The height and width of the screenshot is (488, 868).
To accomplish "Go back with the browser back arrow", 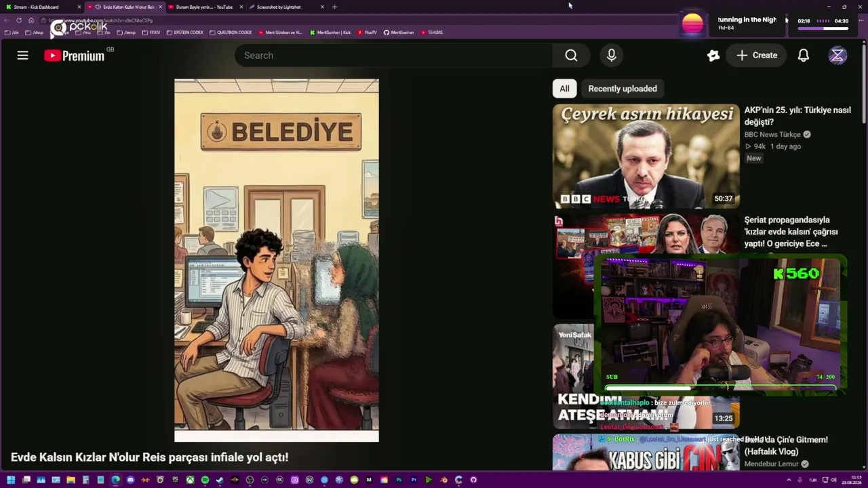I will tap(7, 20).
